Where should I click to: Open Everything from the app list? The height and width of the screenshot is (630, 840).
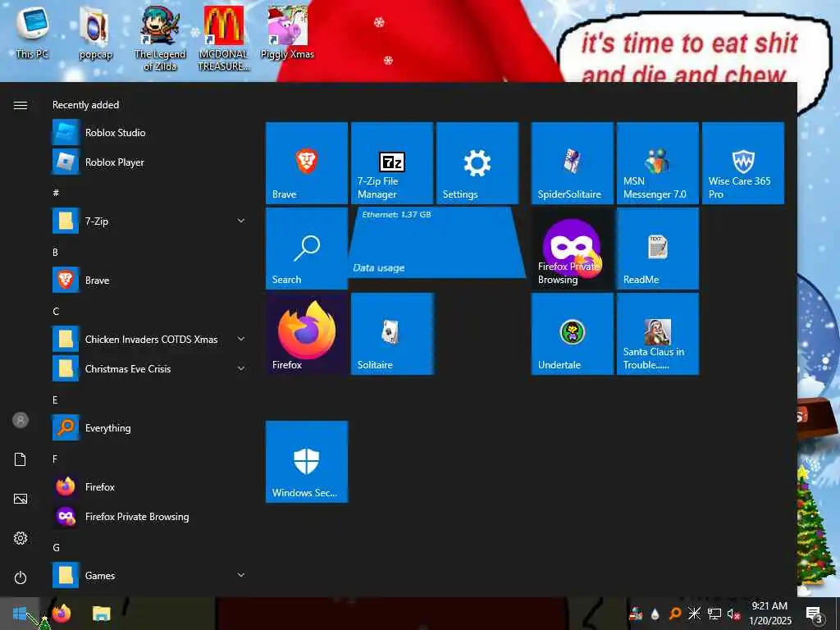click(x=149, y=428)
